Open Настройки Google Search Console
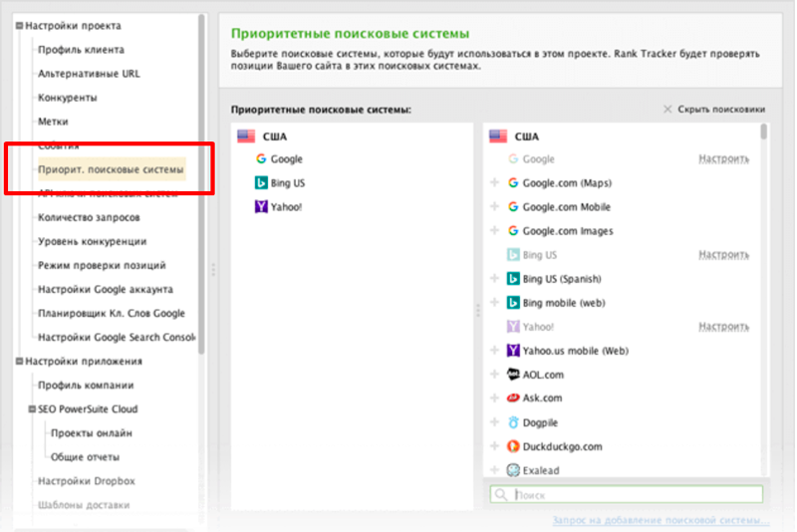797x532 pixels. [x=117, y=337]
